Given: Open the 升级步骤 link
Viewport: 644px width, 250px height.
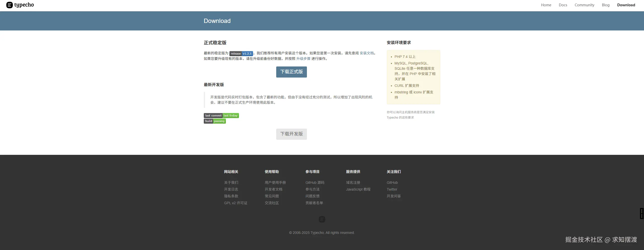Looking at the screenshot, I should coord(303,59).
